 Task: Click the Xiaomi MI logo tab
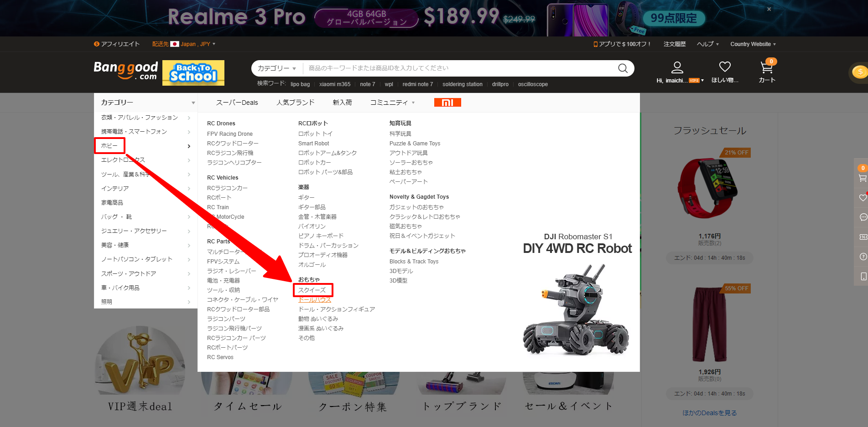(x=447, y=103)
